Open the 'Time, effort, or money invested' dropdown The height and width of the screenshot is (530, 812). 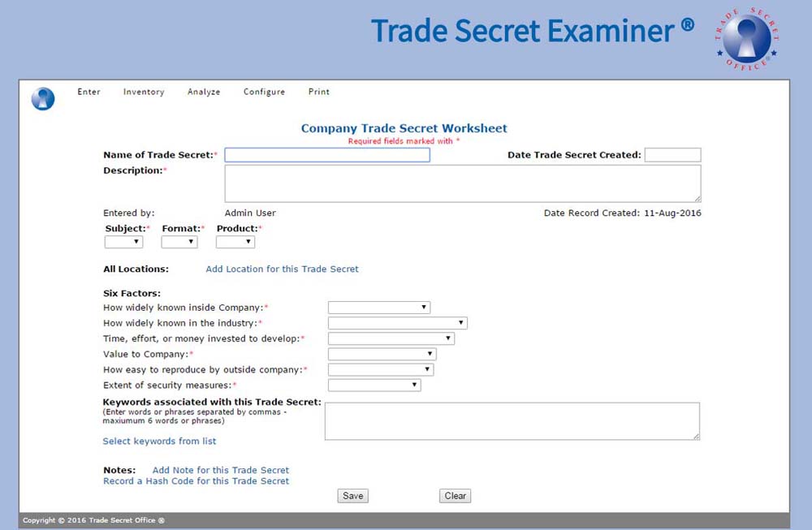(391, 338)
